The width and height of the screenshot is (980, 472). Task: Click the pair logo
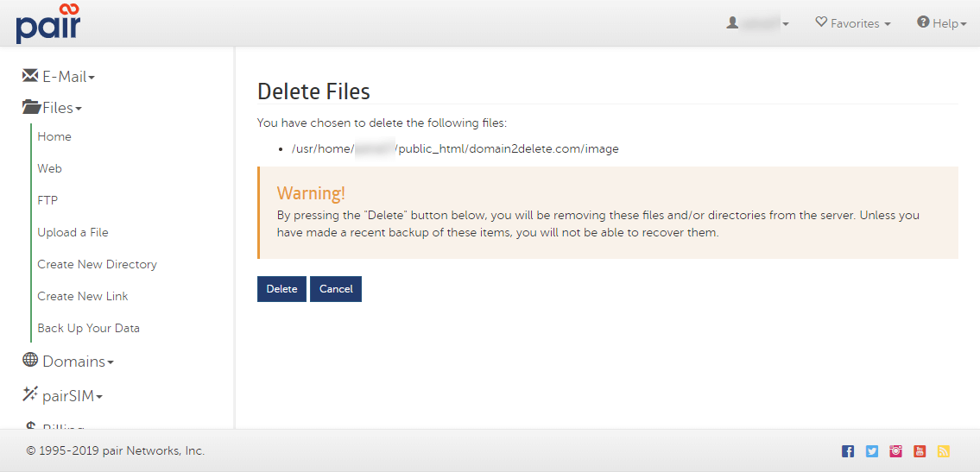click(48, 23)
